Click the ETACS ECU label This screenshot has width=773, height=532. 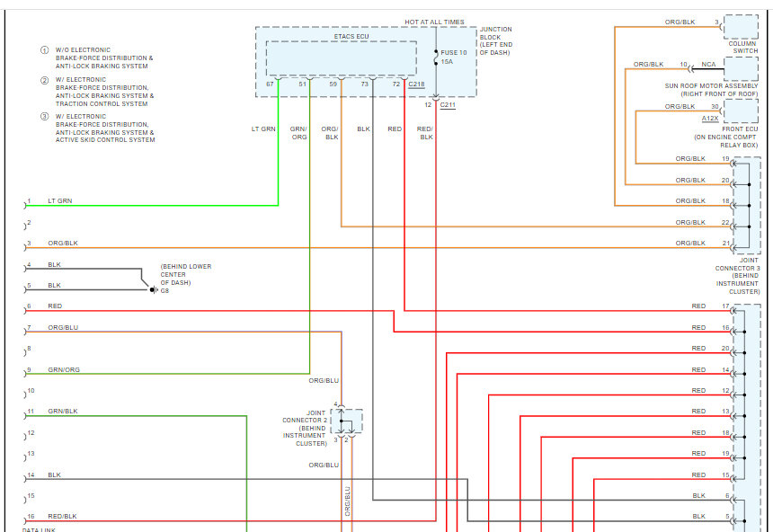351,37
